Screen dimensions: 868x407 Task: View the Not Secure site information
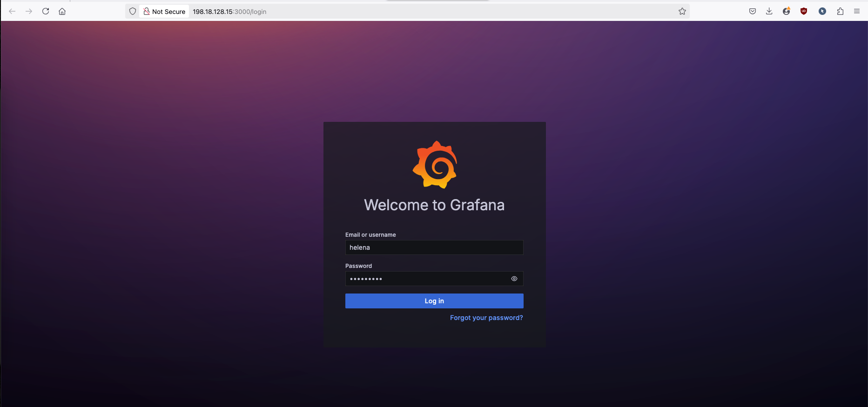164,12
